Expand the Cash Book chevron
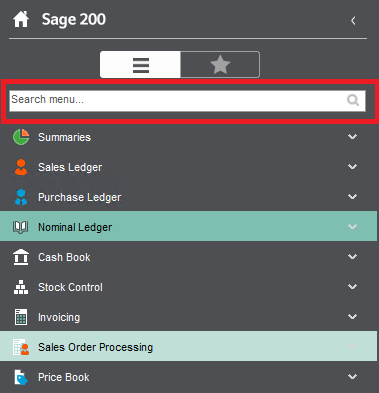The width and height of the screenshot is (379, 393). pyautogui.click(x=352, y=257)
